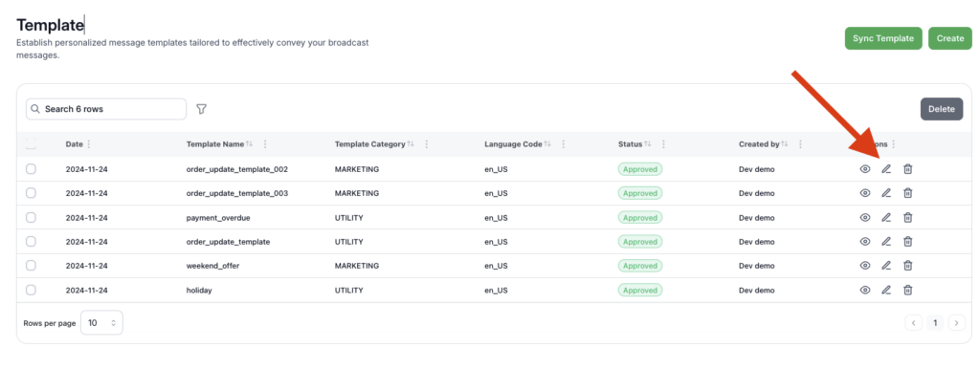980x369 pixels.
Task: Edit the payment_overdue template pencil icon
Action: (886, 217)
